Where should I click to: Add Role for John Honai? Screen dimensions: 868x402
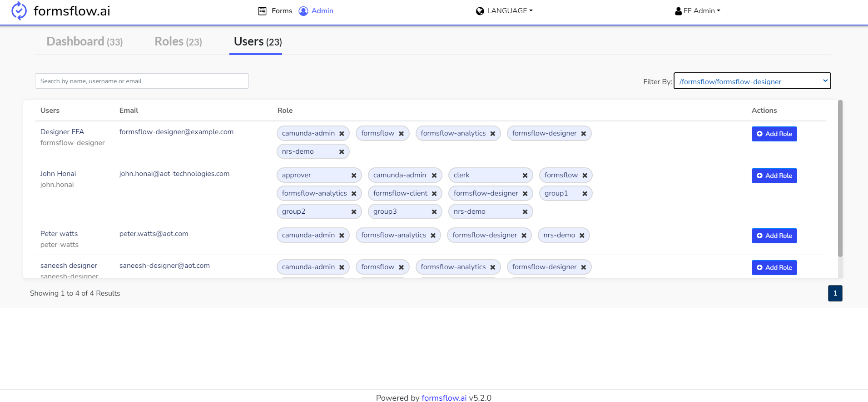[774, 176]
